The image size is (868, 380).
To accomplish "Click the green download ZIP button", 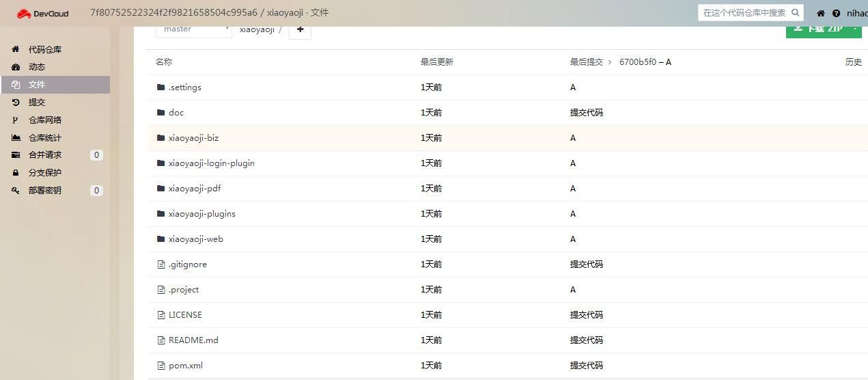I will pos(817,31).
